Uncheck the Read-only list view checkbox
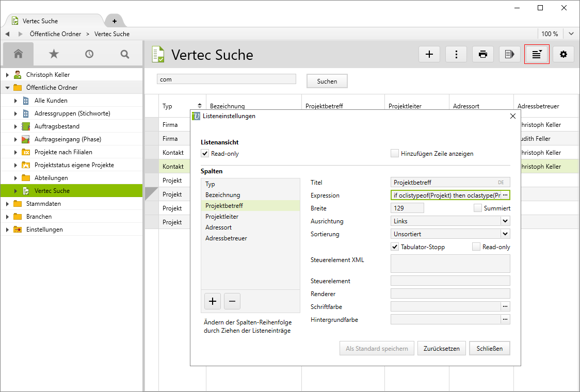This screenshot has width=580, height=392. pyautogui.click(x=205, y=154)
